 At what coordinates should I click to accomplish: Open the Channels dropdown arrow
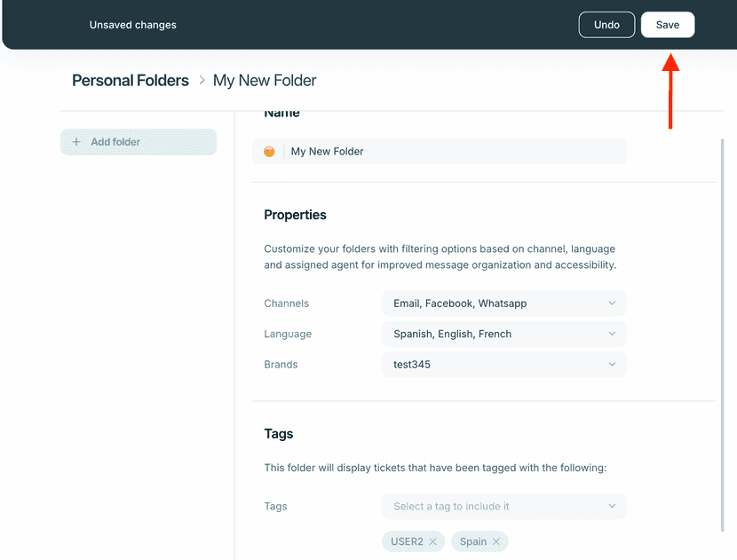coord(612,303)
